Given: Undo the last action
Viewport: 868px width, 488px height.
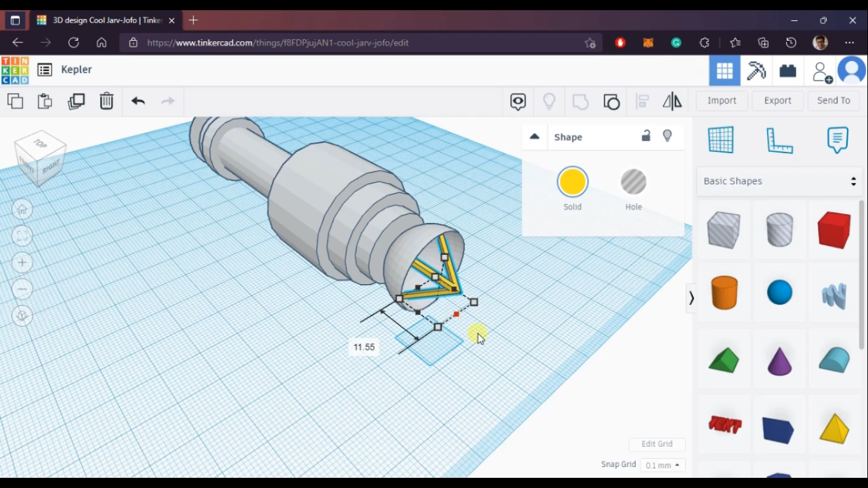Looking at the screenshot, I should tap(138, 101).
